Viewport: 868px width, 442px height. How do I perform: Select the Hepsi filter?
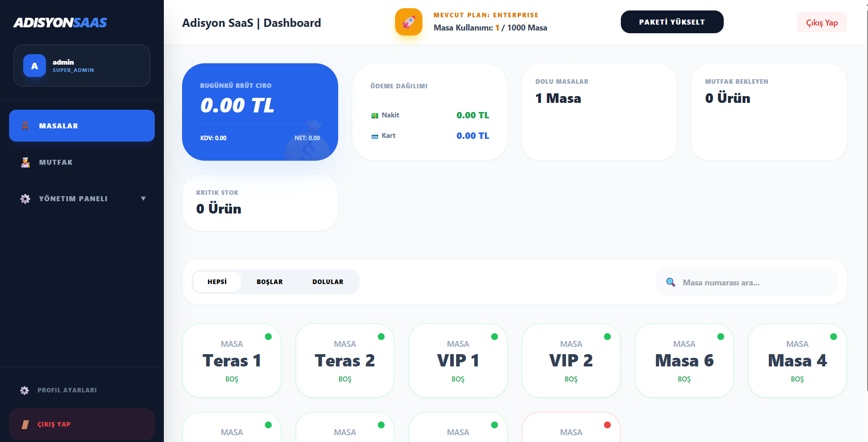click(x=217, y=282)
